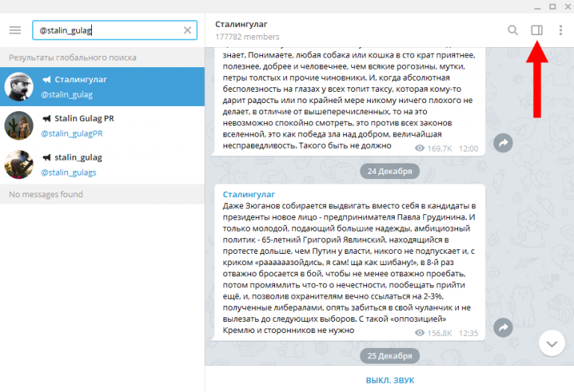
Task: Open the stalin_gulag channel @stalin_gulags
Action: (x=102, y=164)
